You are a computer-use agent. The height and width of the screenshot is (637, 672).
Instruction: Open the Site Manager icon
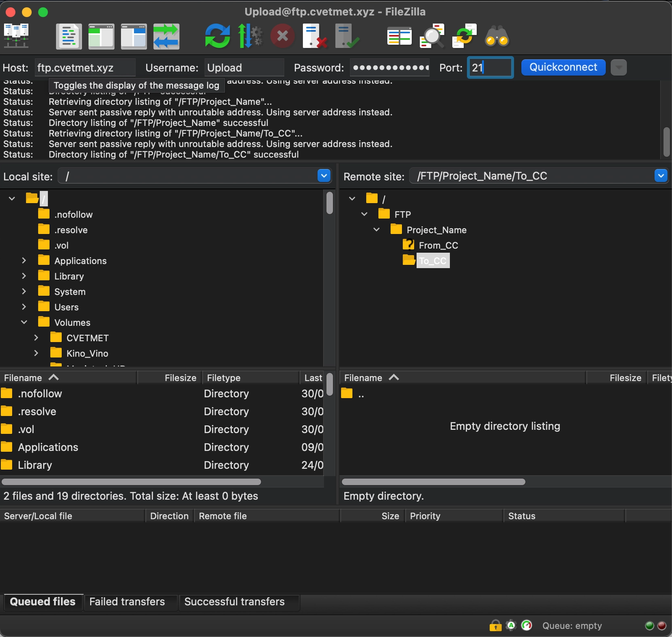(16, 36)
